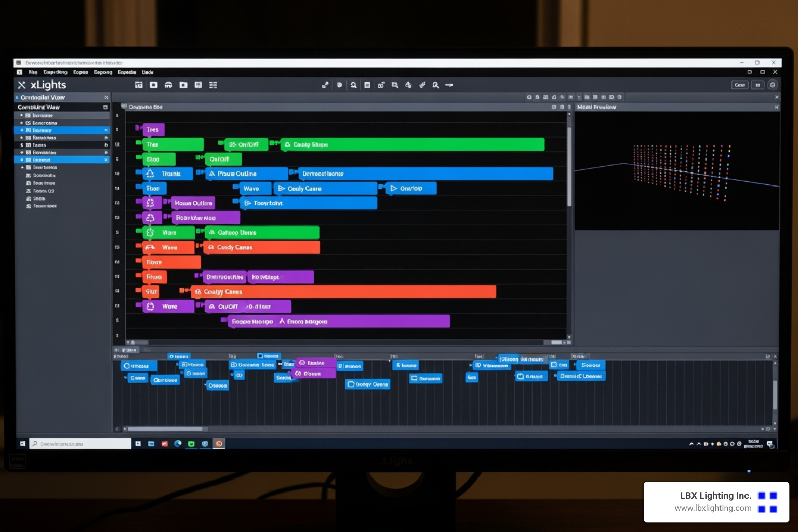Select the long orange Coalyy Canes block

[343, 291]
